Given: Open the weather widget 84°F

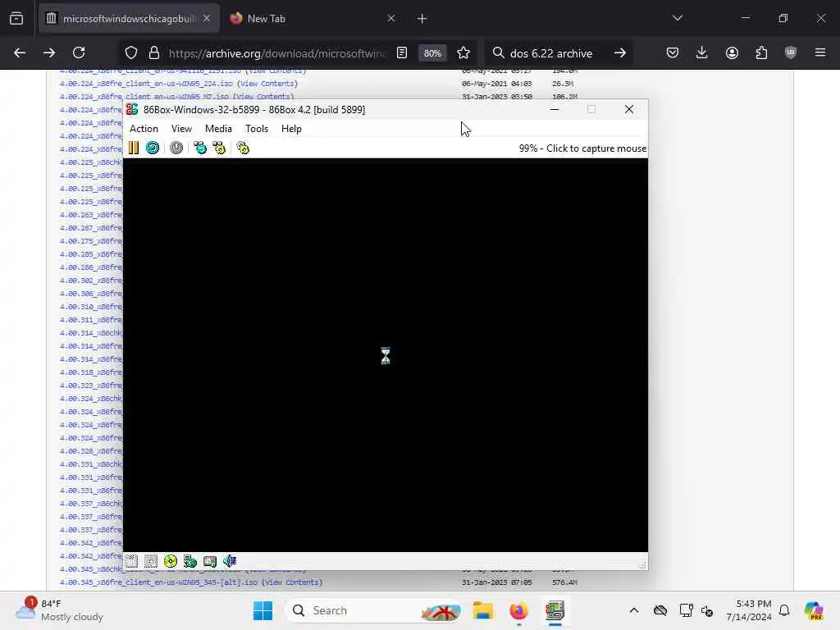Looking at the screenshot, I should click(x=59, y=610).
